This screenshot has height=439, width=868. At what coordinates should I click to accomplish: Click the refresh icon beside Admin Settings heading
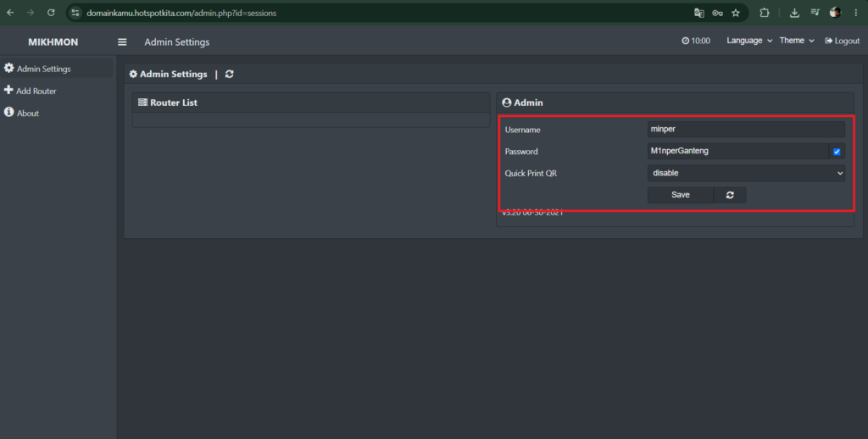[x=229, y=75]
